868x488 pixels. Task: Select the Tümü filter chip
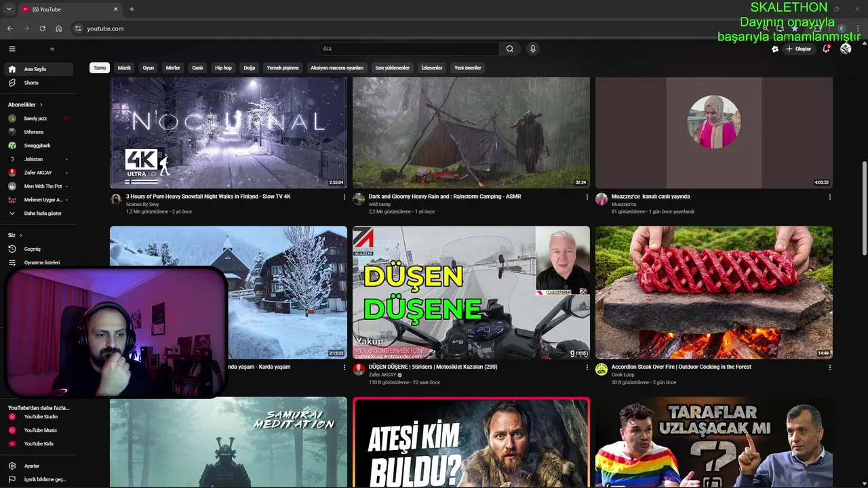(100, 68)
